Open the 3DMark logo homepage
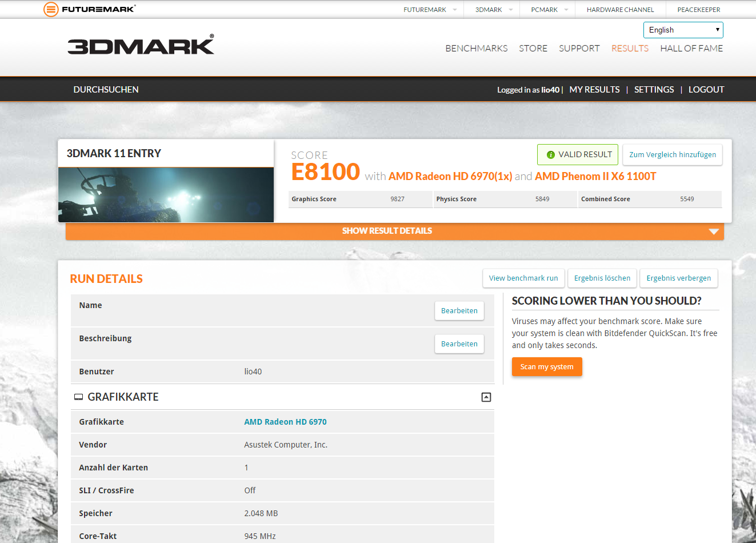The height and width of the screenshot is (543, 756). [141, 45]
